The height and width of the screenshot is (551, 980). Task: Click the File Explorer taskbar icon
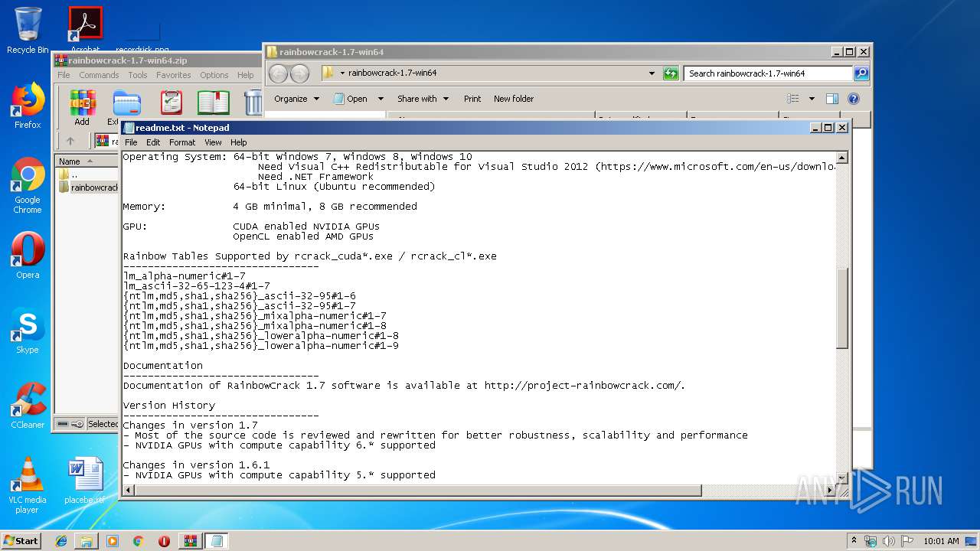87,541
